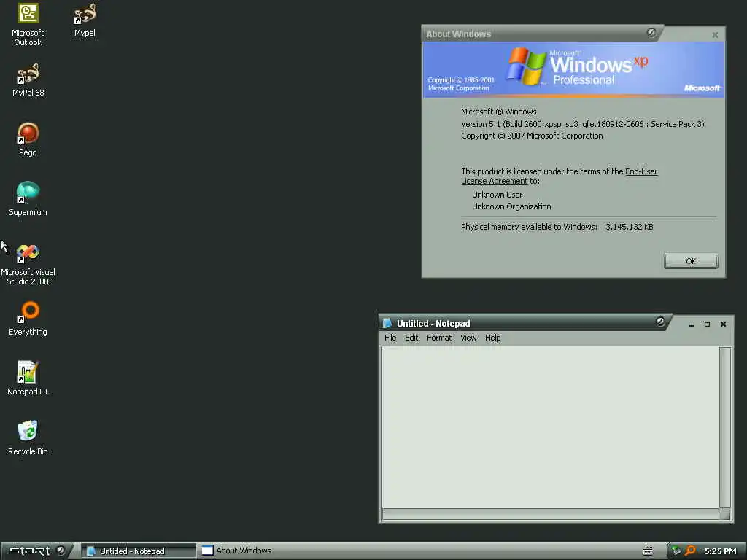Click the green network tray icon

[x=676, y=551]
